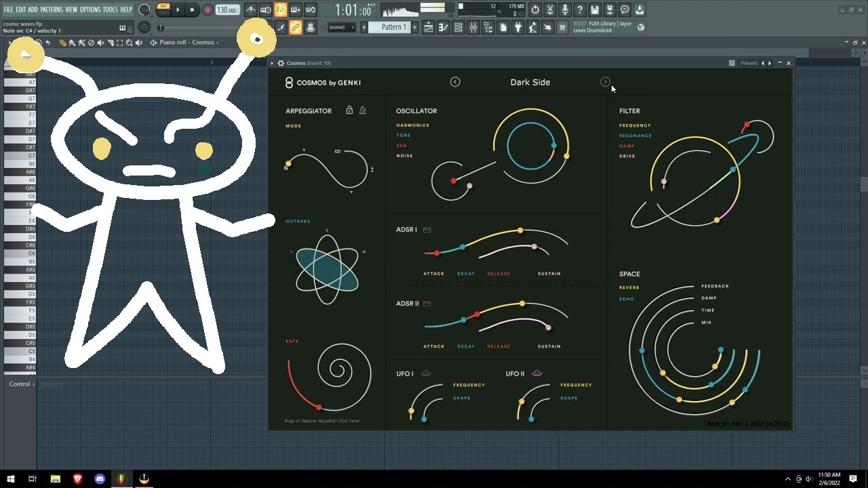Click the UFO II saucer icon
This screenshot has height=488, width=868.
[537, 373]
